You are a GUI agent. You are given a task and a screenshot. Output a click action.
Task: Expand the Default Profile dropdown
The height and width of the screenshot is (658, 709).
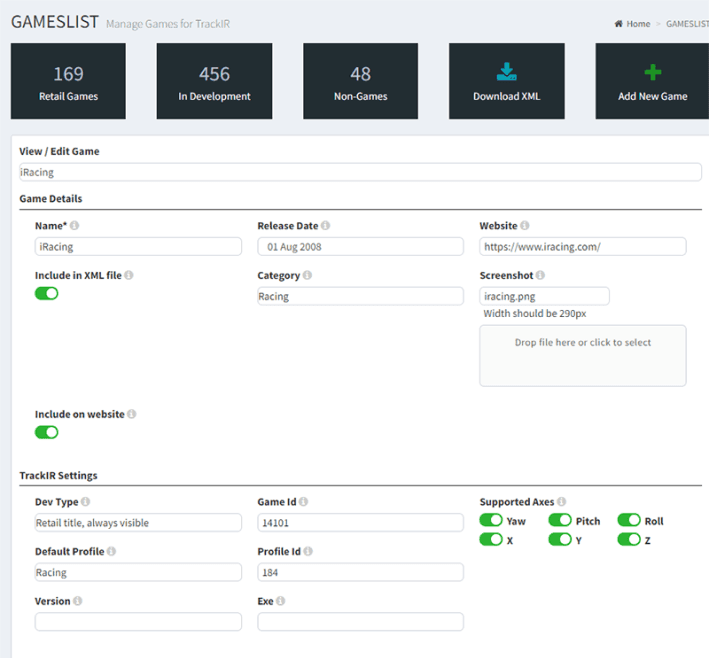coord(138,572)
